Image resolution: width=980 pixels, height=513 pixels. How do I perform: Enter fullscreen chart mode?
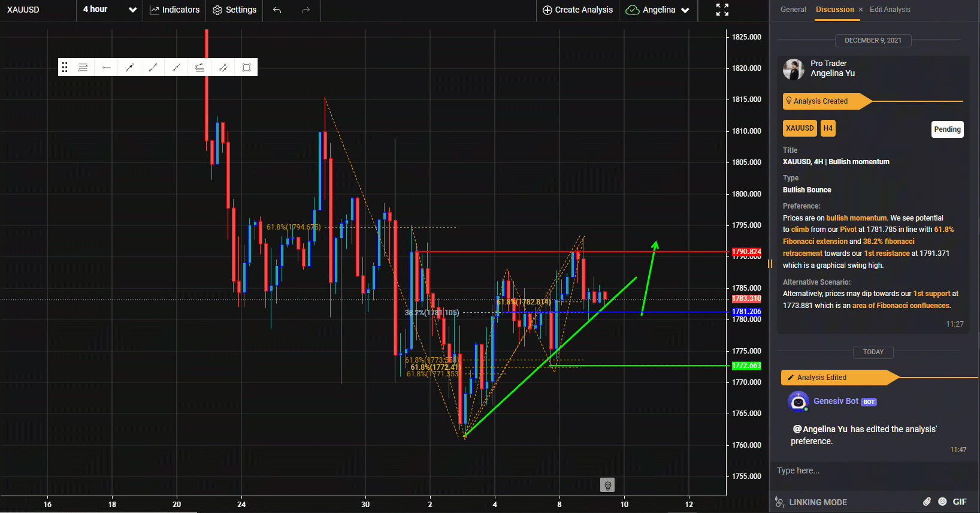click(722, 10)
